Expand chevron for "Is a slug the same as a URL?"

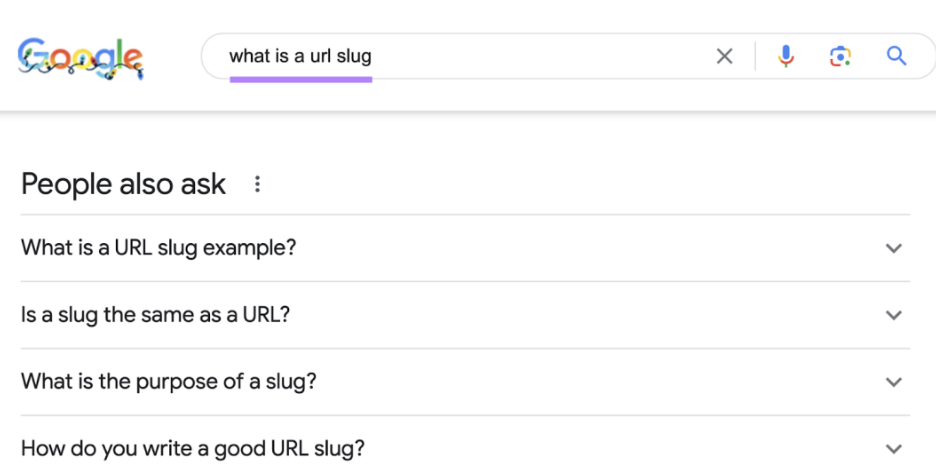894,315
